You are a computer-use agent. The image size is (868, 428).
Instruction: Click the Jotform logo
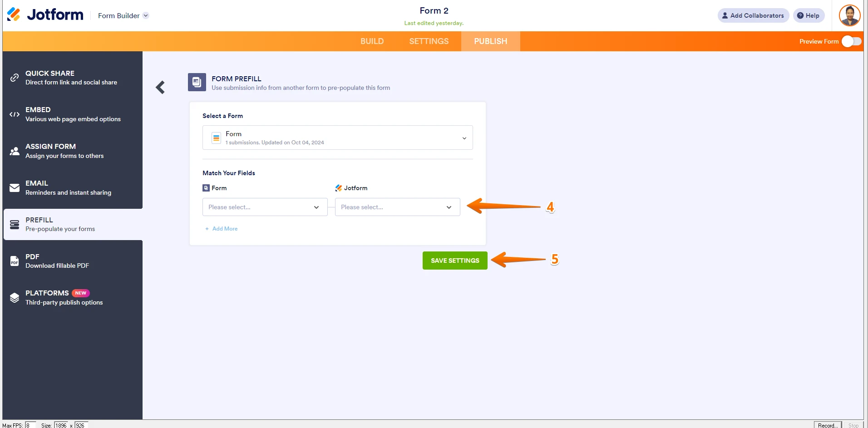[14, 14]
